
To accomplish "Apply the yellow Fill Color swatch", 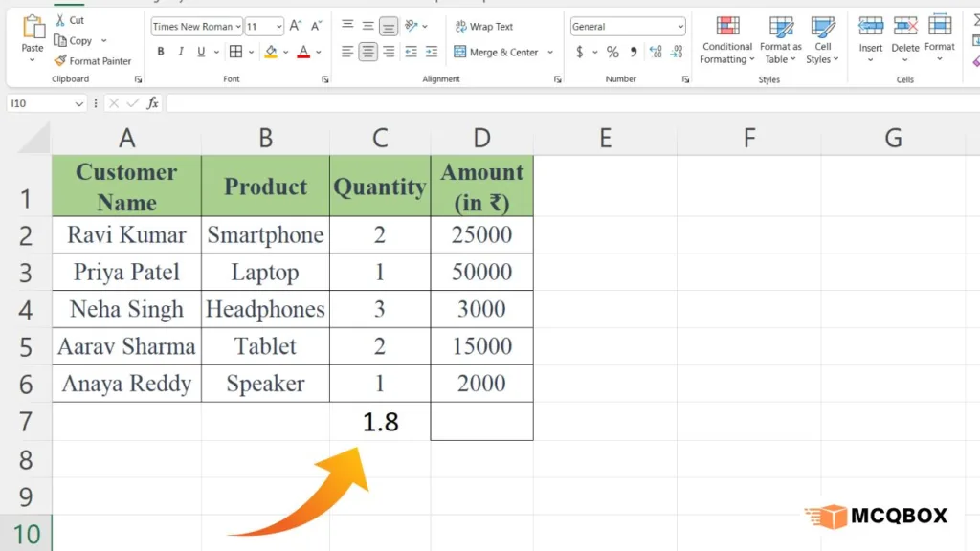I will pos(271,53).
